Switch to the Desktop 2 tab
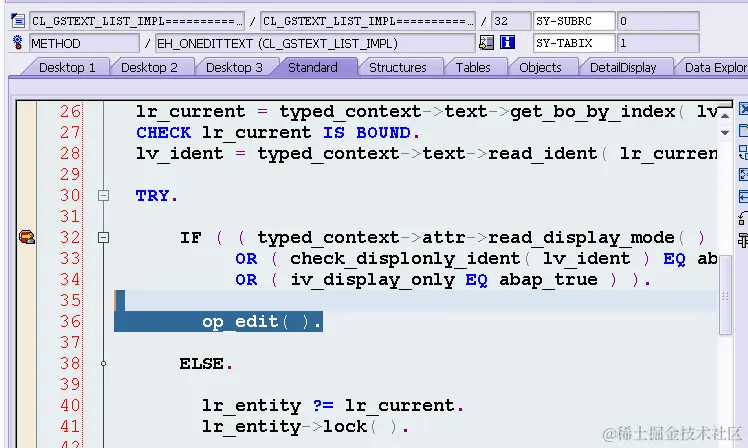Image resolution: width=748 pixels, height=448 pixels. click(149, 67)
